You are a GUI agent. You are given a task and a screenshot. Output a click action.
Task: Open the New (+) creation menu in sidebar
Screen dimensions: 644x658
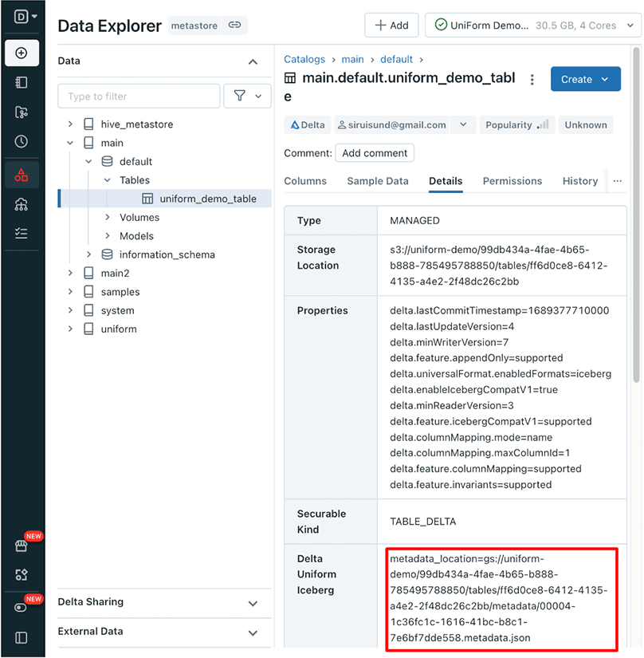coord(22,53)
